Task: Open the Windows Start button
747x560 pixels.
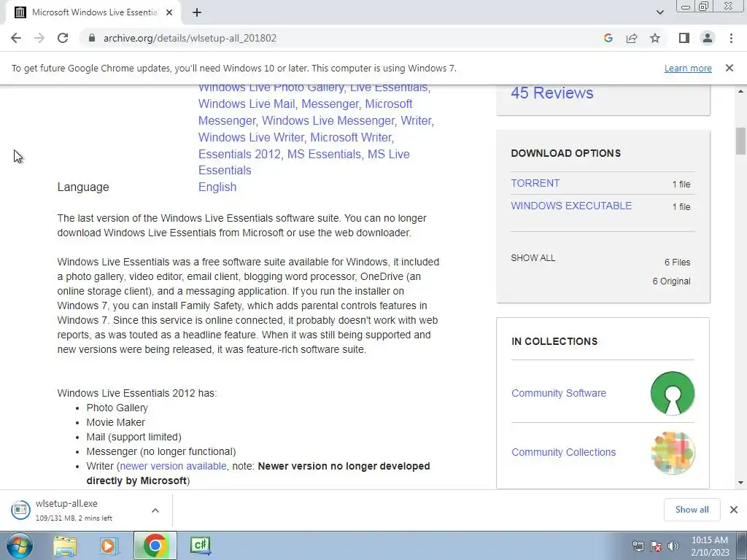Action: click(x=20, y=545)
